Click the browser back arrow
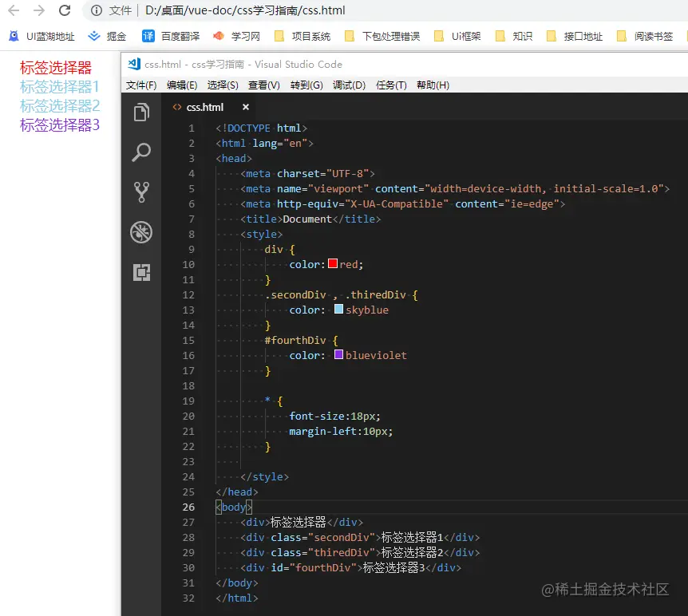688x616 pixels. 14,10
